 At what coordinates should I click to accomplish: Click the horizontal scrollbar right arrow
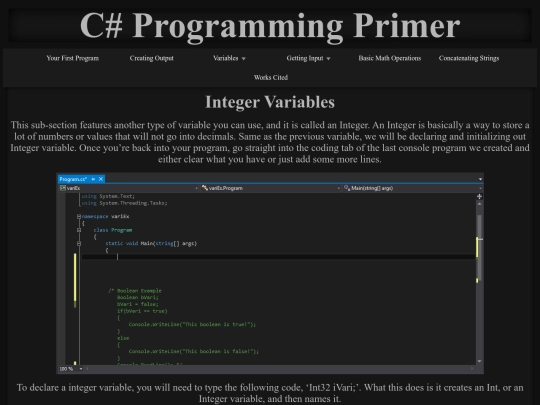[472, 369]
